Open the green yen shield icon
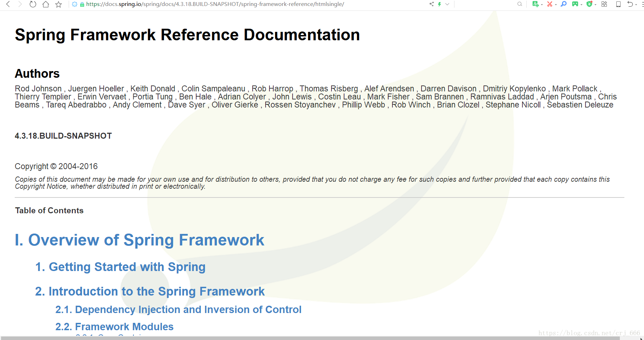Image resolution: width=644 pixels, height=340 pixels. point(589,4)
